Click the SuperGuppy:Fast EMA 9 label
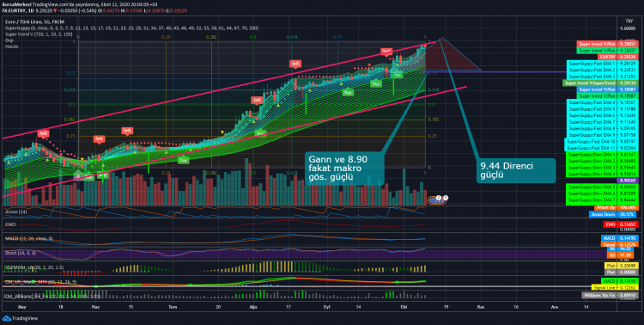The image size is (644, 325). (x=602, y=135)
